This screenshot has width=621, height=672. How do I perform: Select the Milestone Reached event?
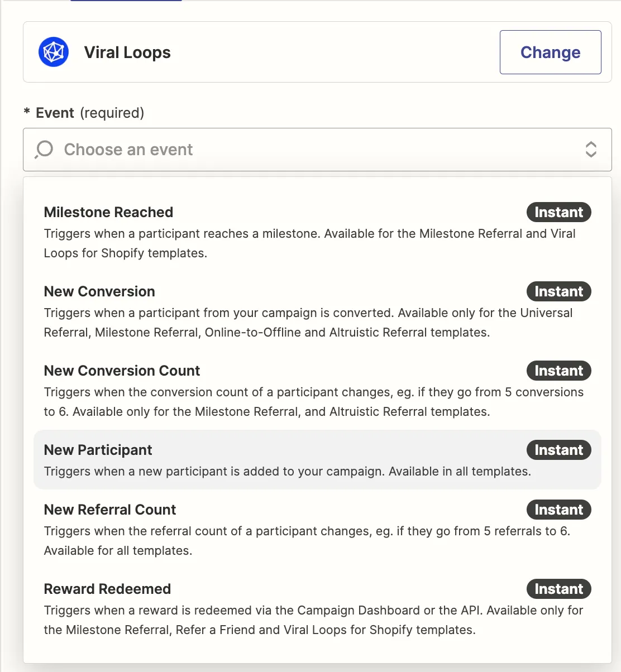[x=317, y=232]
